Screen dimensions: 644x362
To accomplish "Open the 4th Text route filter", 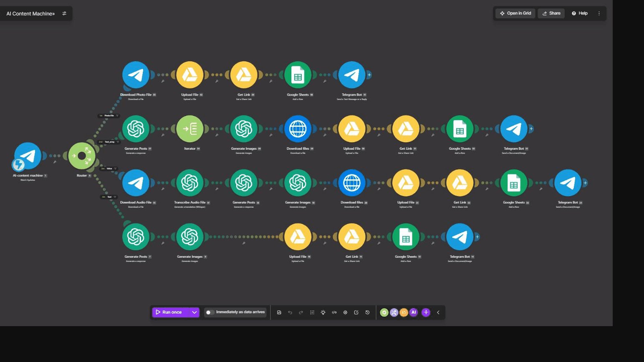I will (x=109, y=197).
